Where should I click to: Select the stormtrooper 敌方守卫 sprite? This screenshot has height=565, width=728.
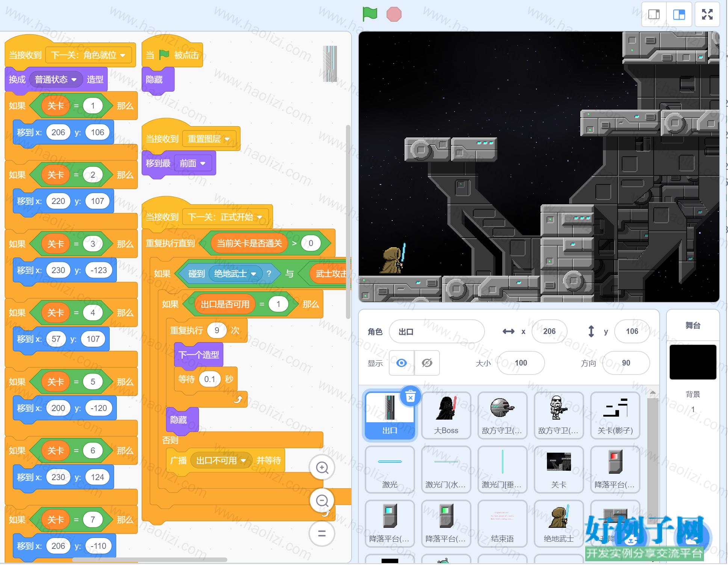(x=559, y=415)
